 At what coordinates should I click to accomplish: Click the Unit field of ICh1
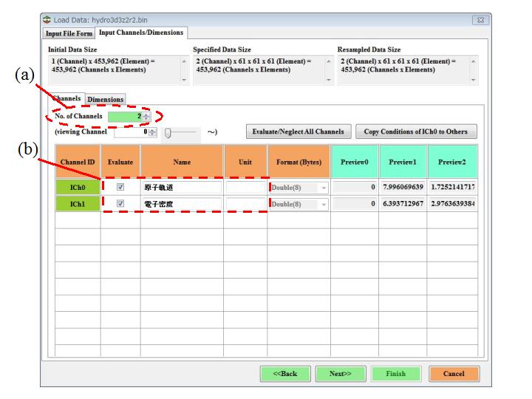tap(245, 204)
